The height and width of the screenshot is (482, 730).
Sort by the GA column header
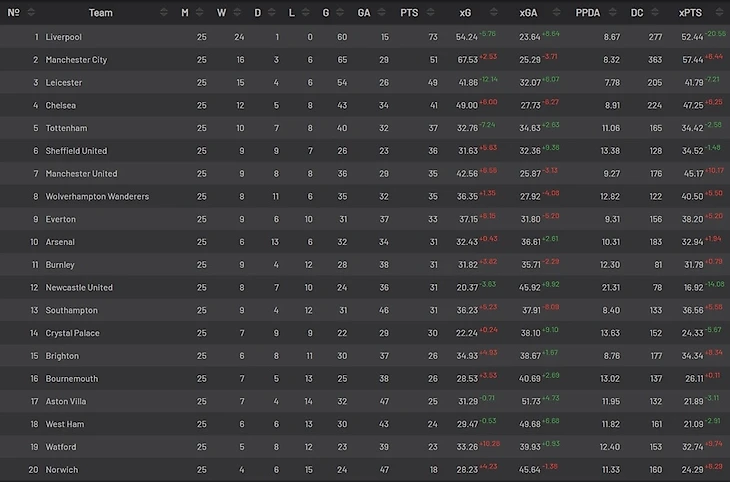tap(364, 13)
